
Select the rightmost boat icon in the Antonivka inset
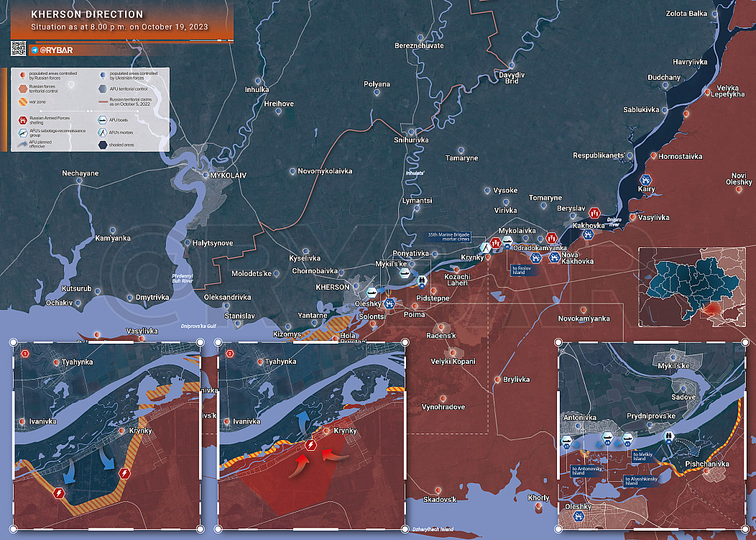[627, 439]
